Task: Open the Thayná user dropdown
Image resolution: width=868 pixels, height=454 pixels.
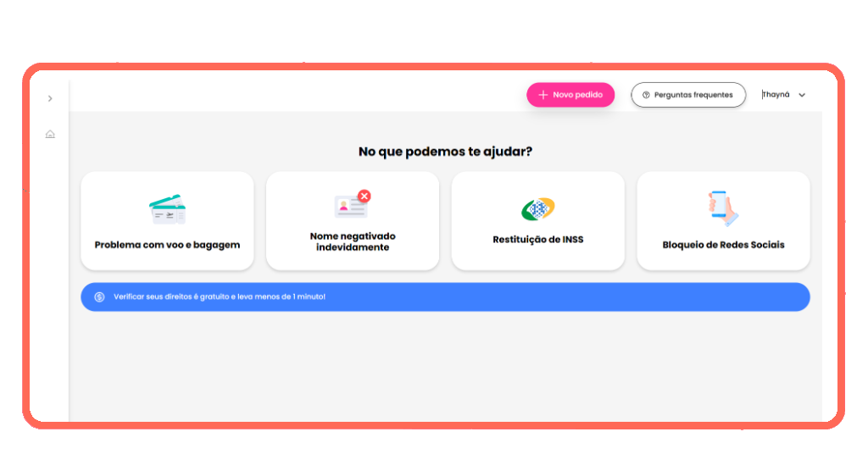Action: 783,95
